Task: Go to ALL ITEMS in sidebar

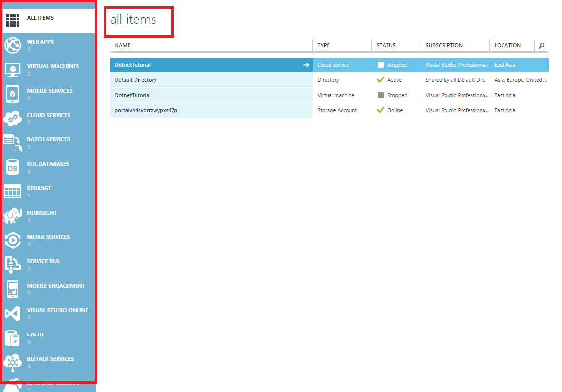Action: pyautogui.click(x=48, y=21)
